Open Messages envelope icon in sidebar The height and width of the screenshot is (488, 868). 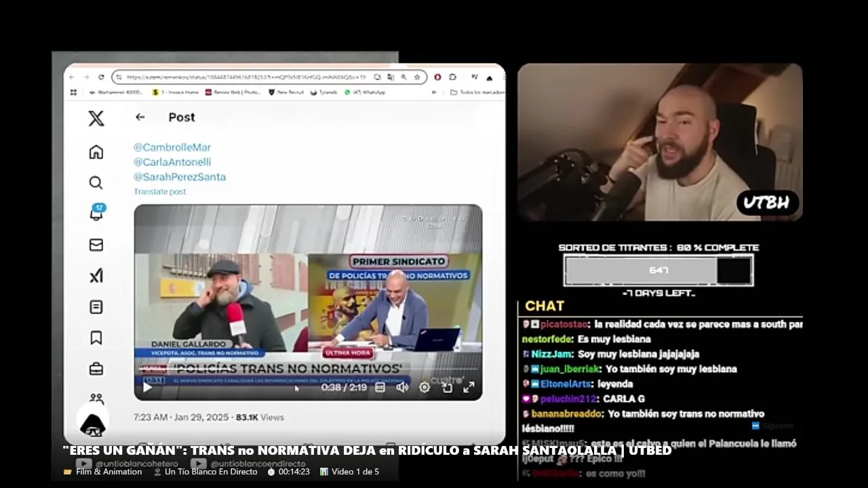(x=96, y=245)
